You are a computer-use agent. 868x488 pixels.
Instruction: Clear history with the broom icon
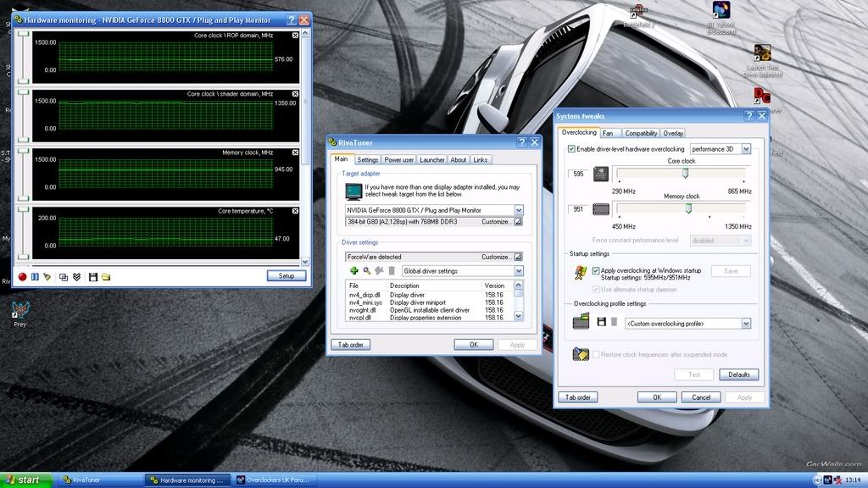pyautogui.click(x=47, y=277)
